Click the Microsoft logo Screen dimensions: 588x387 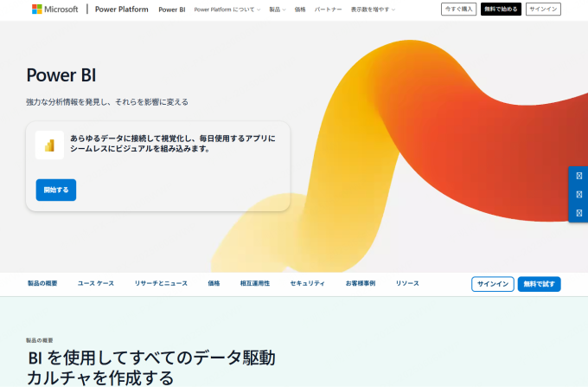pyautogui.click(x=55, y=9)
